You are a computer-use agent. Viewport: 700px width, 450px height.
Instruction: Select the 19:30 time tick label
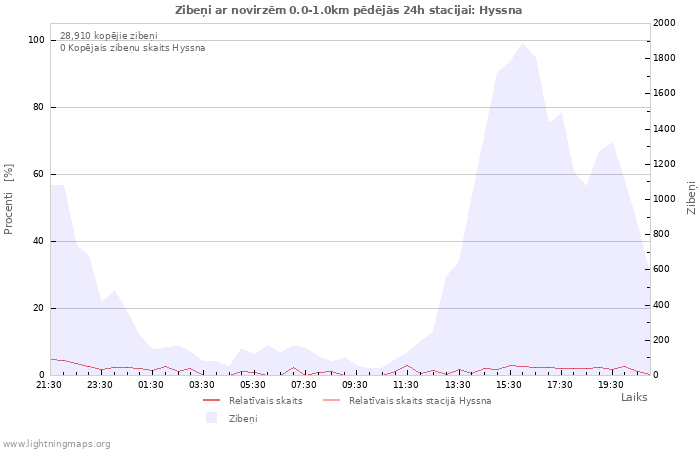coord(610,384)
